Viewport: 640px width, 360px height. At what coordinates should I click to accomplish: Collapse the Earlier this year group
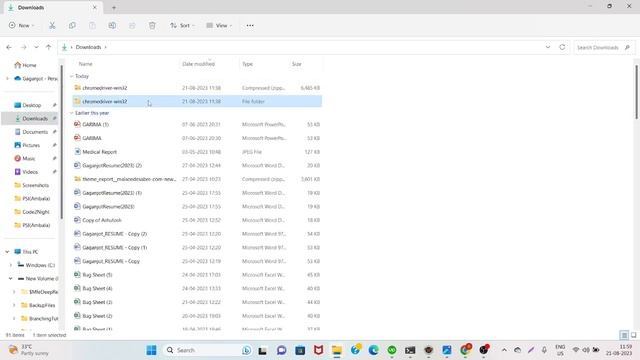tap(71, 113)
